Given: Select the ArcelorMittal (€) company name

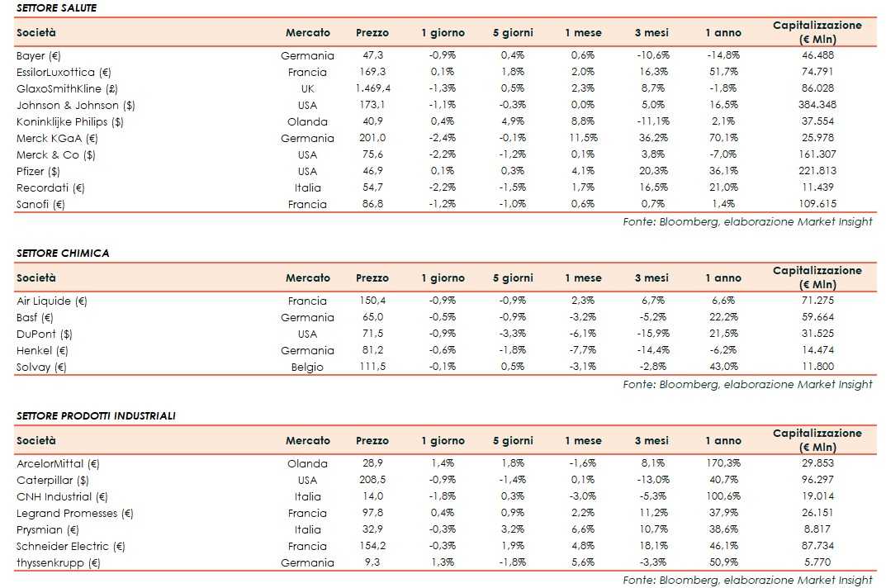Looking at the screenshot, I should click(58, 463).
